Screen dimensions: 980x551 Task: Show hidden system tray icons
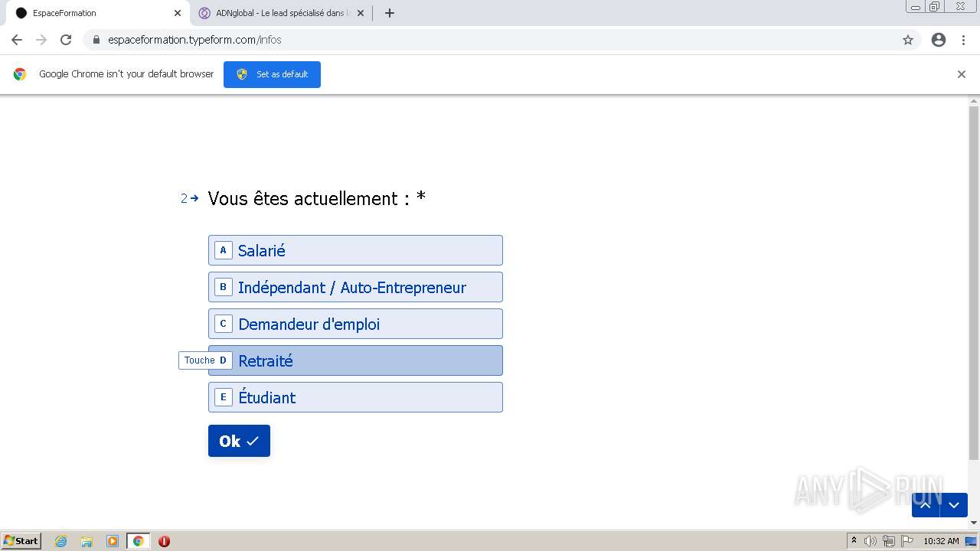click(854, 541)
